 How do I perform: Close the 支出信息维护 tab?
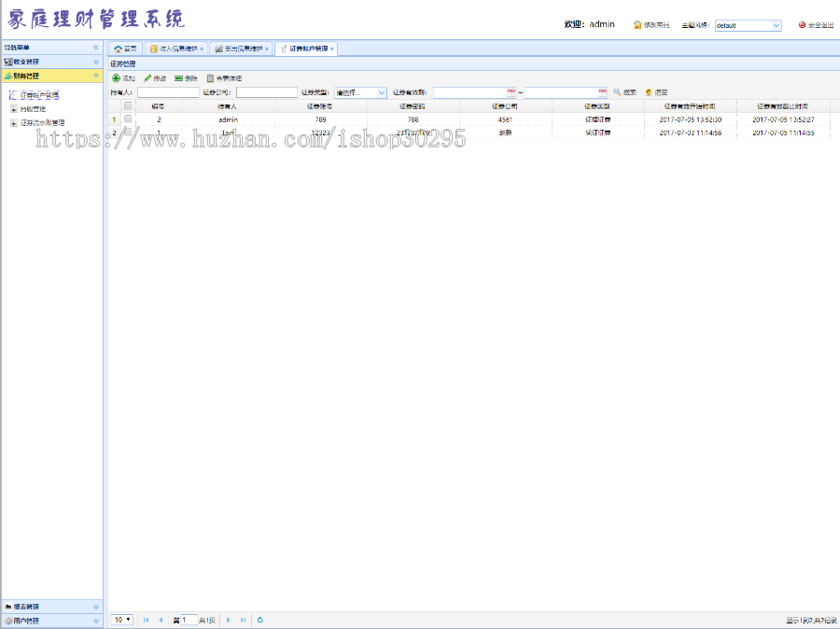pyautogui.click(x=267, y=49)
